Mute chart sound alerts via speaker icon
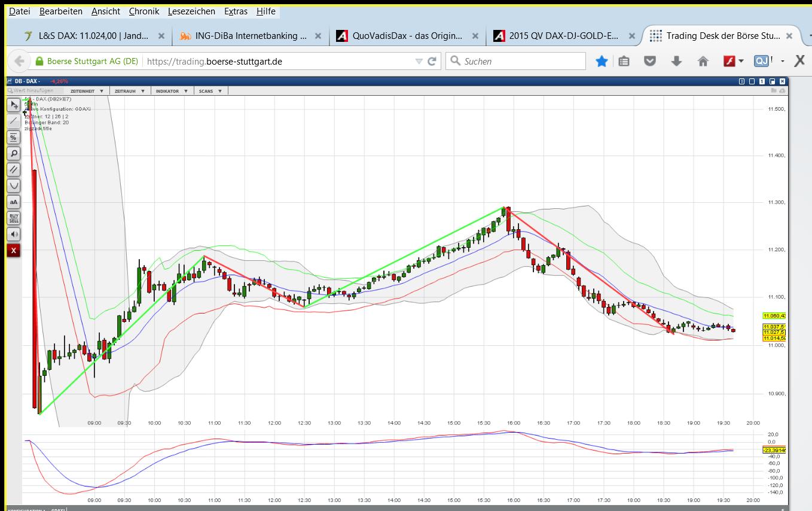 click(13, 234)
